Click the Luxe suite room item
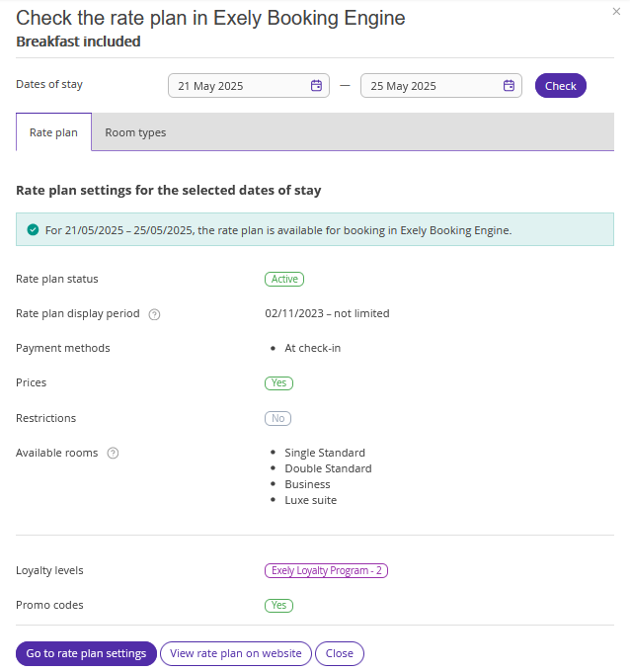 point(310,500)
